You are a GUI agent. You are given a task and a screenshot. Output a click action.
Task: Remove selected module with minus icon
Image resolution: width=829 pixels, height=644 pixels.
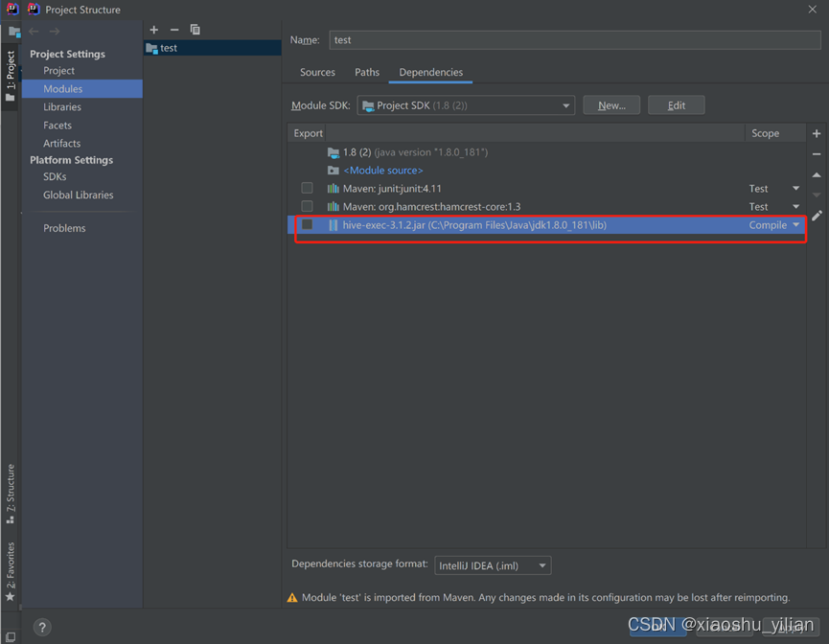coord(174,30)
